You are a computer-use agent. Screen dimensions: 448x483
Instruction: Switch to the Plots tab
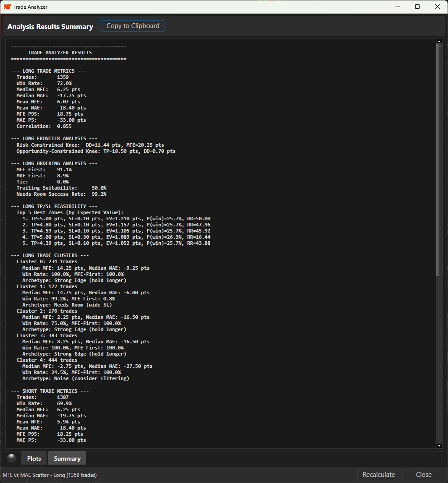pyautogui.click(x=34, y=458)
